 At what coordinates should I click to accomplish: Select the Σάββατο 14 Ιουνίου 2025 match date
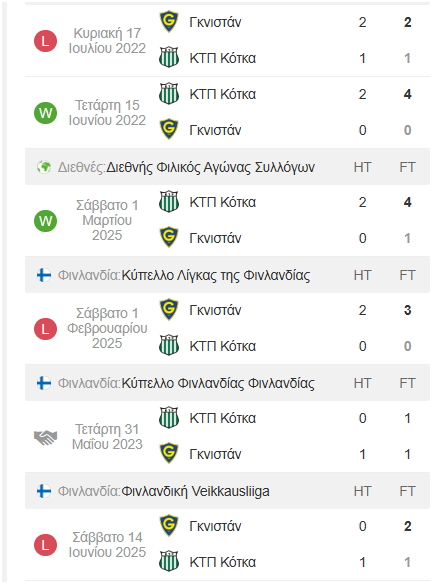[x=107, y=545]
